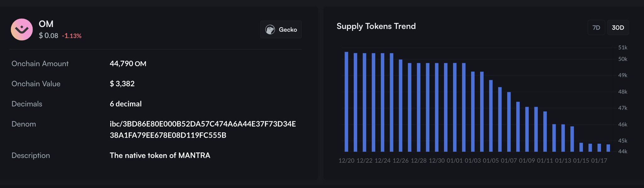This screenshot has width=644, height=188.
Task: Click the 6 decimal value
Action: (x=126, y=104)
